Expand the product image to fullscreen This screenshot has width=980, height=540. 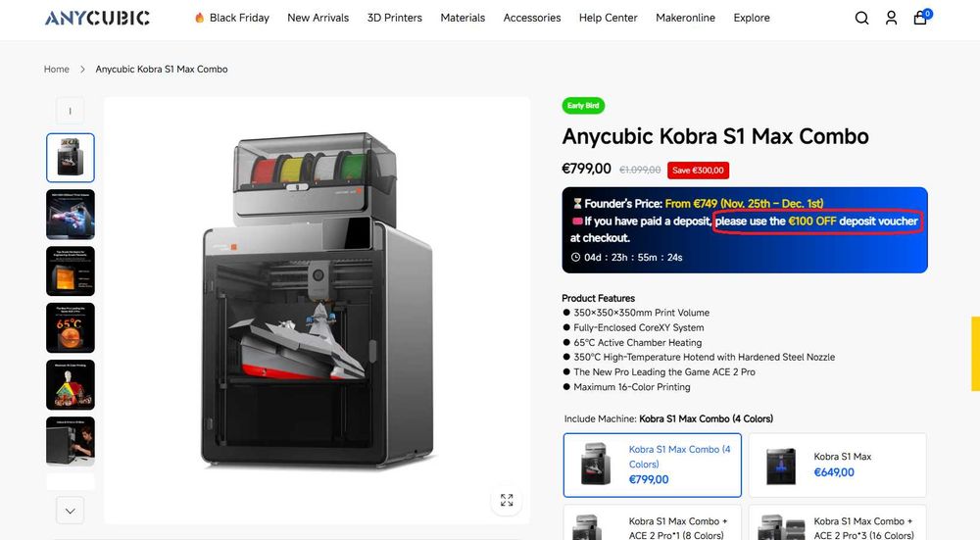tap(507, 500)
